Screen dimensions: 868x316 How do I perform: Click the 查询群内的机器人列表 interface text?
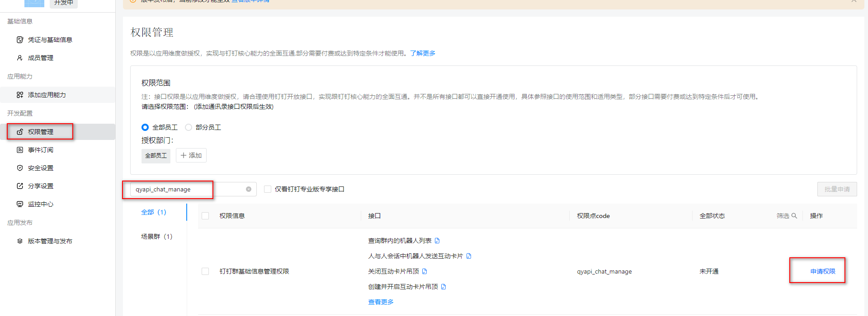coord(400,241)
